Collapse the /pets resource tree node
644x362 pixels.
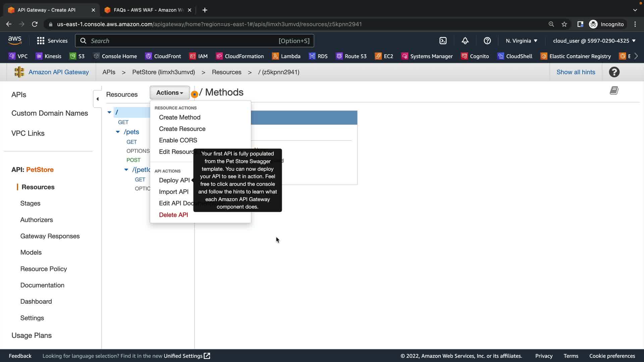(118, 132)
